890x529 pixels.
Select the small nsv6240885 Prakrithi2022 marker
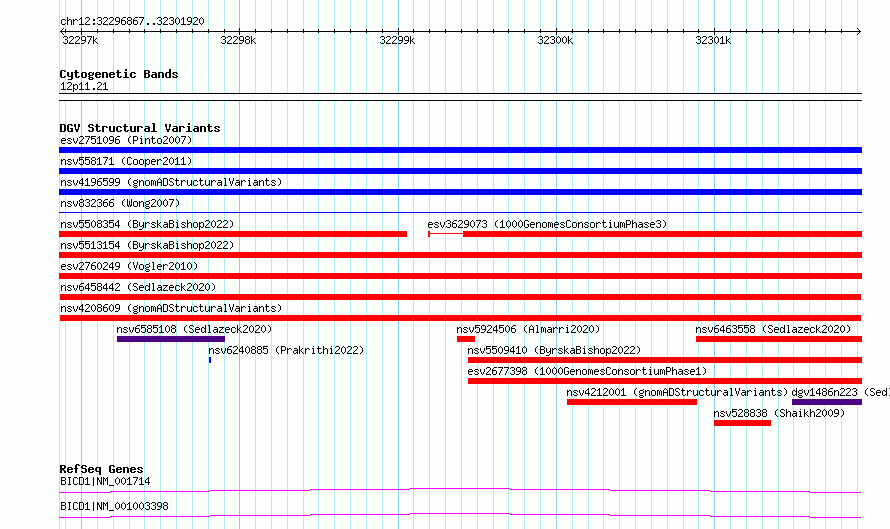[x=210, y=360]
